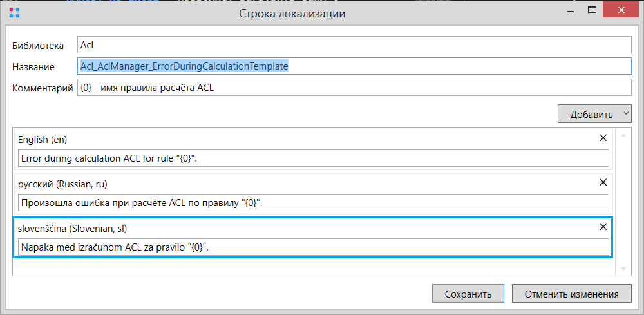Screen dimensions: 644x315
Task: Edit the Russian translation text box
Action: pyautogui.click(x=314, y=202)
